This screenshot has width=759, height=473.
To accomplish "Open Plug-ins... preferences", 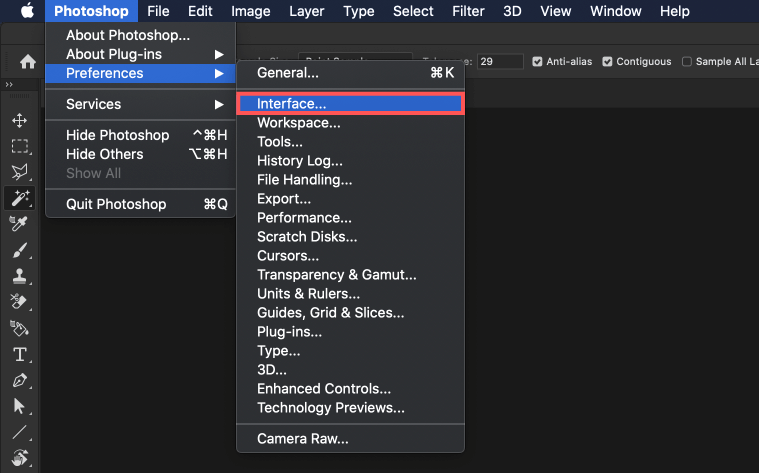I will (x=350, y=332).
